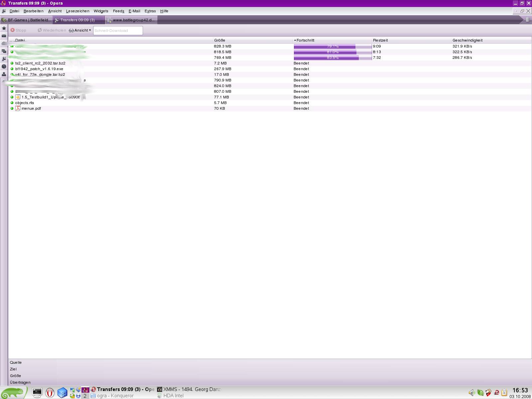Switch to the www.battlegroup42.d... tab

click(131, 20)
